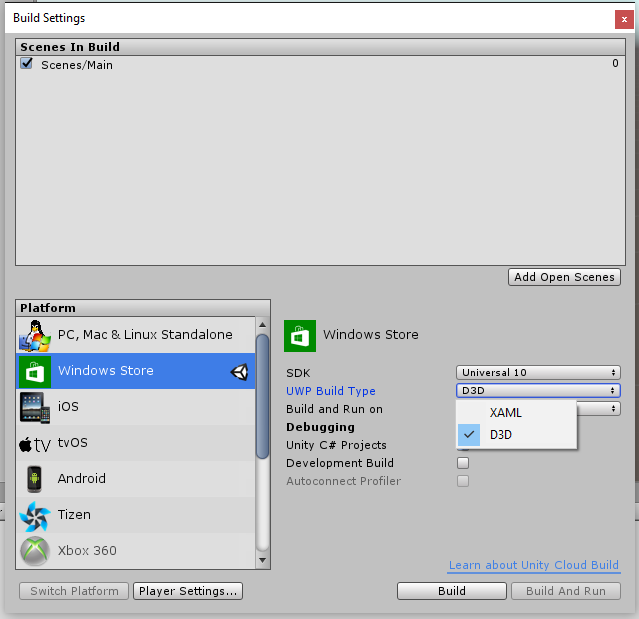This screenshot has height=619, width=639.
Task: Select the Tizen platform row
Action: tap(136, 515)
